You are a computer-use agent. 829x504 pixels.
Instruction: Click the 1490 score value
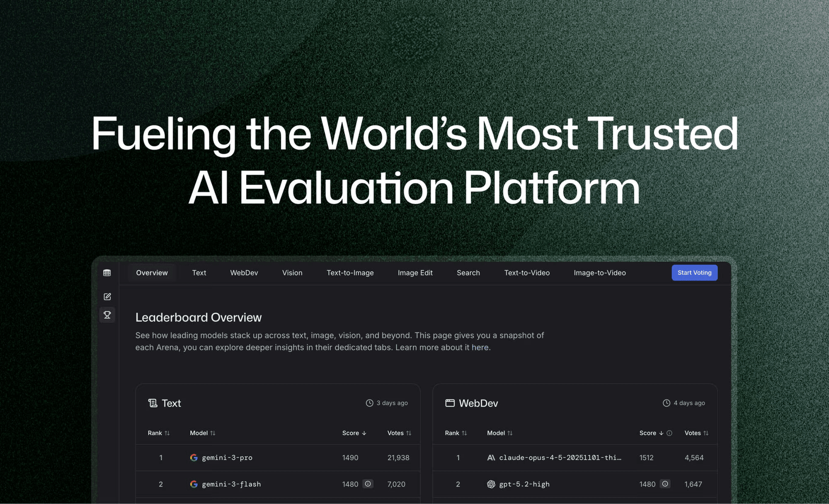coord(350,458)
